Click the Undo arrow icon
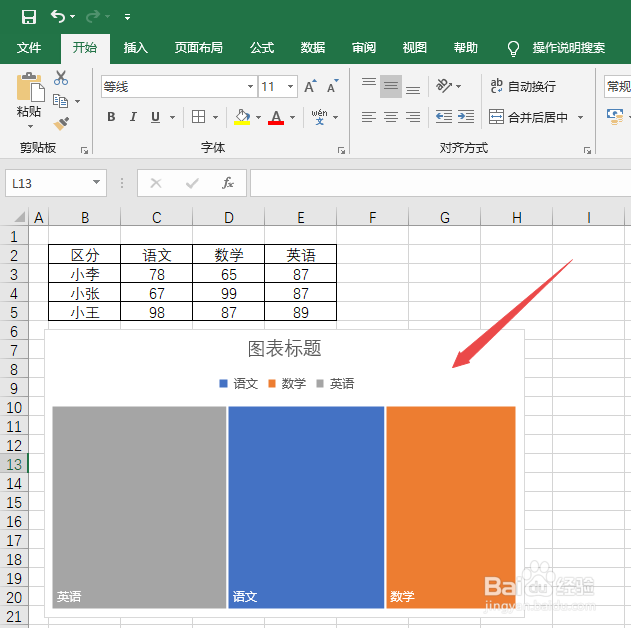Image resolution: width=631 pixels, height=628 pixels. click(x=58, y=16)
